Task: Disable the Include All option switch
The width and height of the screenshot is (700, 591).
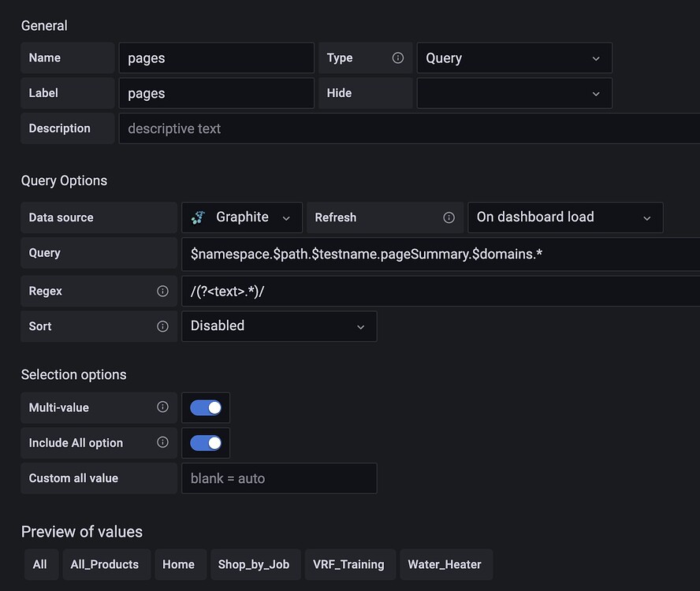Action: click(x=206, y=443)
